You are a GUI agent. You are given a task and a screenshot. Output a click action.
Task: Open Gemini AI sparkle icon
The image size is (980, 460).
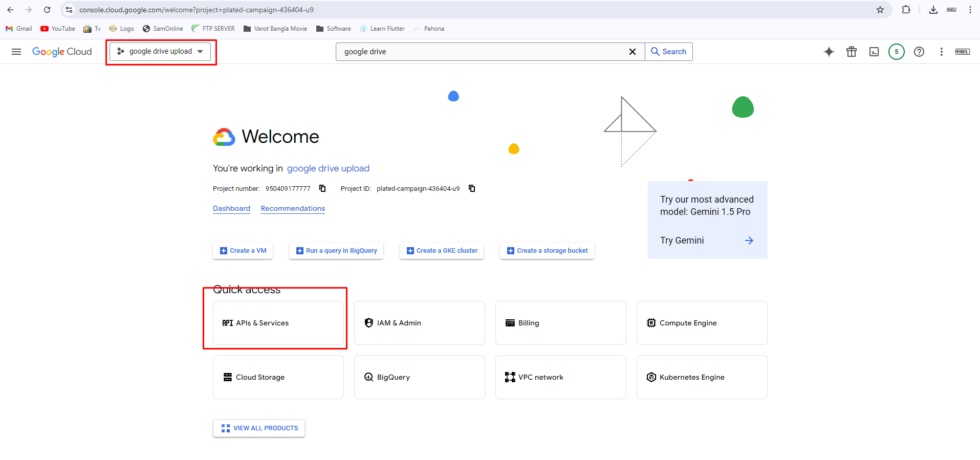[x=829, y=52]
